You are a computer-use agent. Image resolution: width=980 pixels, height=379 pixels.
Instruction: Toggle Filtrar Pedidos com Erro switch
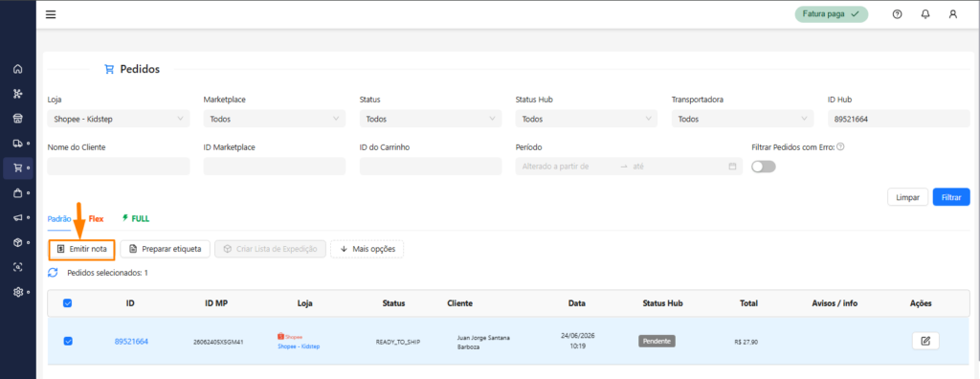[763, 167]
